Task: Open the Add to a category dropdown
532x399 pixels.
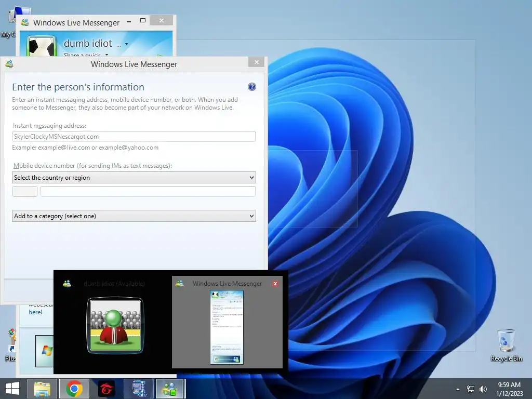Action: coord(134,216)
